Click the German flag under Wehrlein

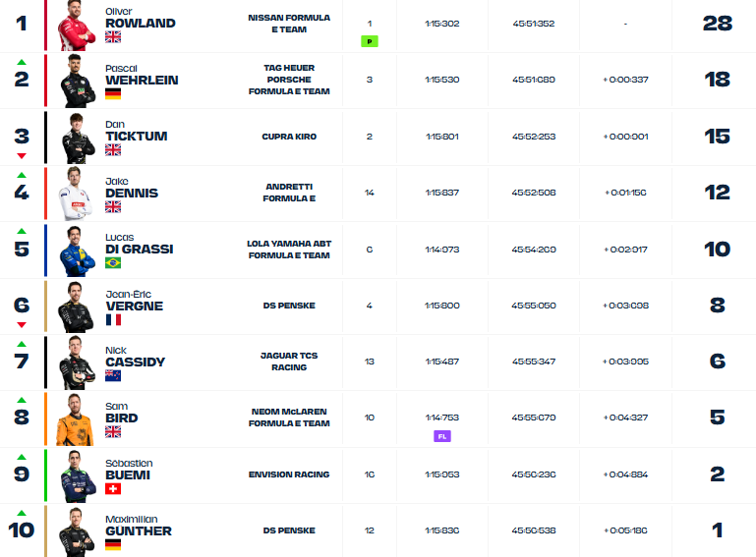(113, 94)
